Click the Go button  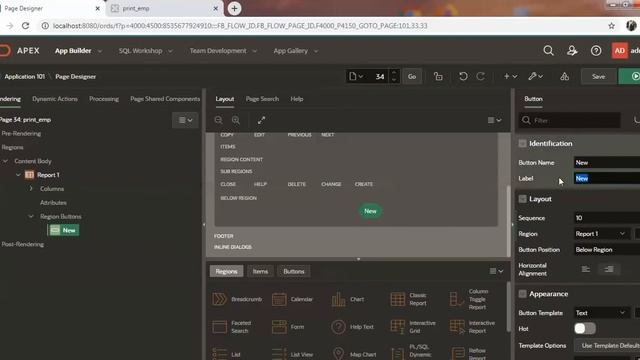tap(412, 76)
